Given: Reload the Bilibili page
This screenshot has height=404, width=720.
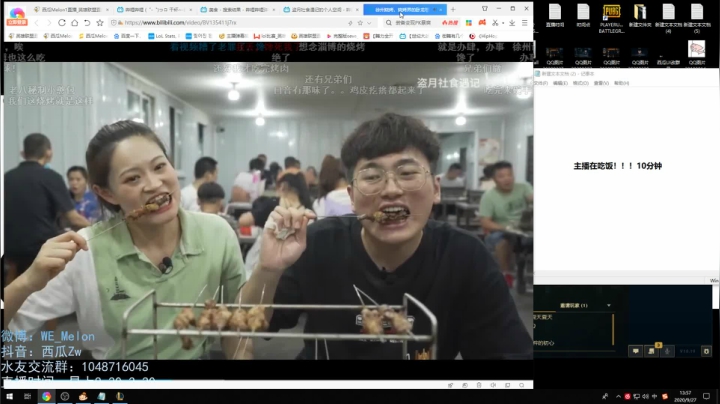Looking at the screenshot, I should pyautogui.click(x=62, y=22).
